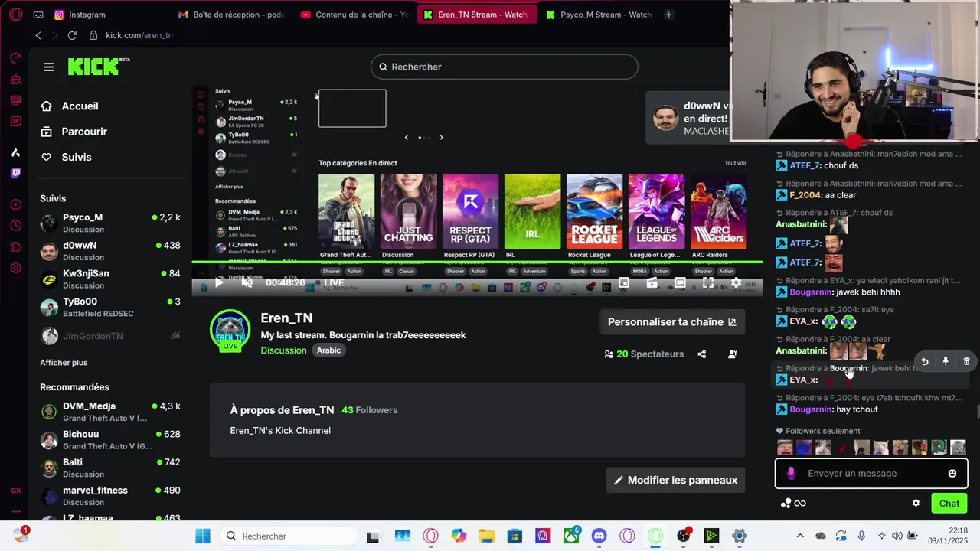Click the channel points infinity icon

pos(800,504)
